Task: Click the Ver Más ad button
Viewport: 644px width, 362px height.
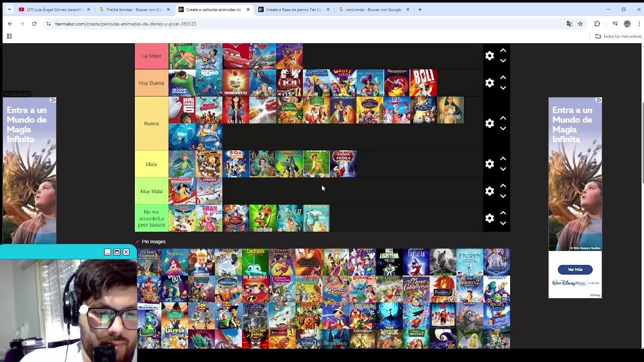Action: (575, 269)
